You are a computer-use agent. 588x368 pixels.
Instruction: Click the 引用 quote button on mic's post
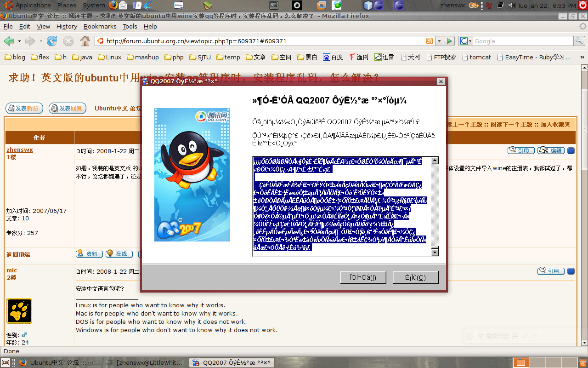(551, 271)
